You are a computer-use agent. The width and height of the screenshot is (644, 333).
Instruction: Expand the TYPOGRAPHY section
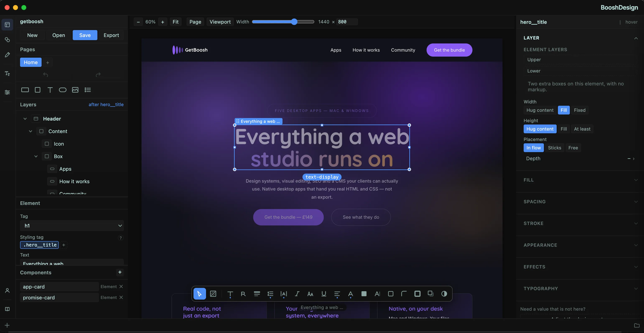636,289
